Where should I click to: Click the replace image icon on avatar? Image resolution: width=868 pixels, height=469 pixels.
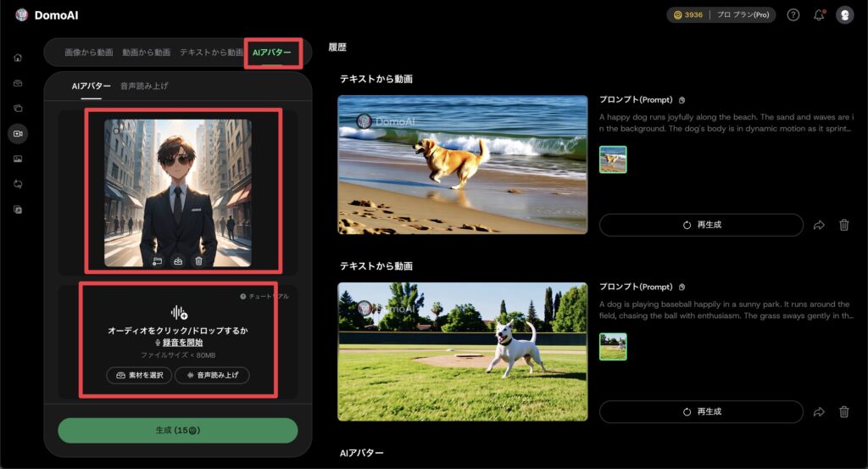tap(157, 261)
